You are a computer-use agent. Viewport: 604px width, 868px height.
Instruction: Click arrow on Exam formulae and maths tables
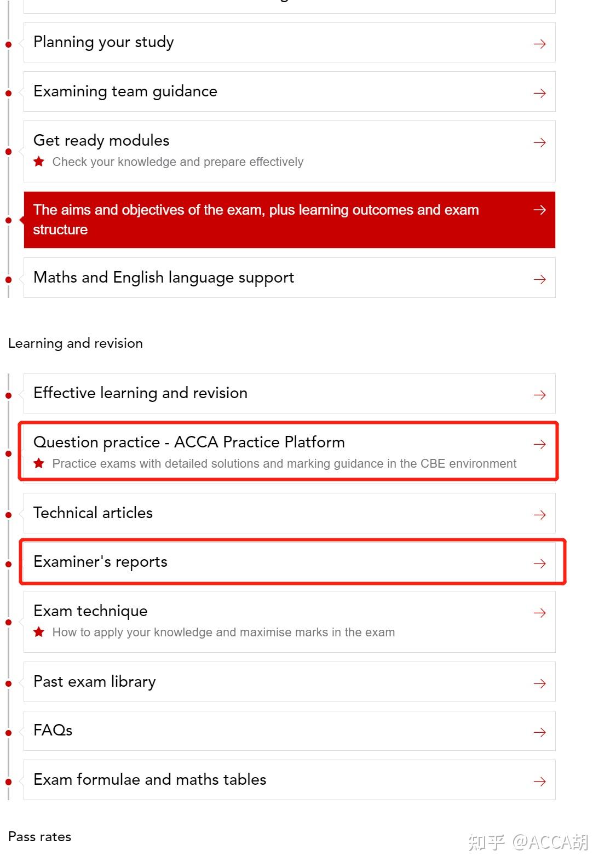pos(539,781)
